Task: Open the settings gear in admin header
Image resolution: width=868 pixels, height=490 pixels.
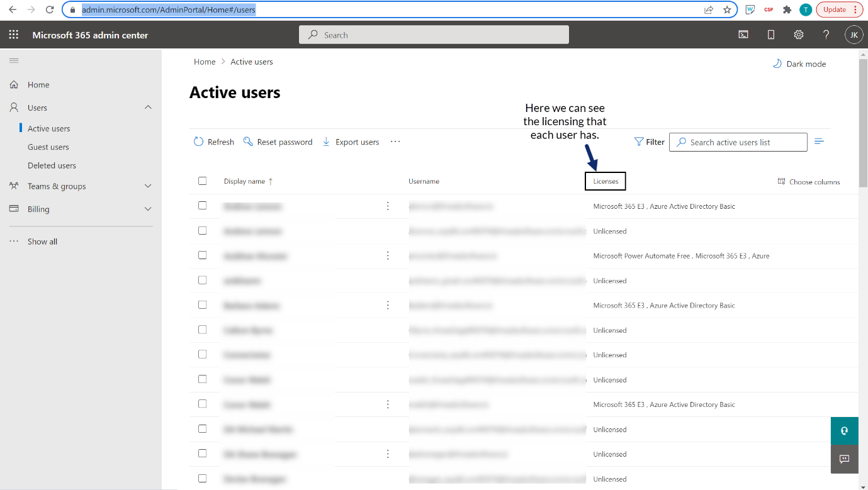Action: click(x=799, y=35)
